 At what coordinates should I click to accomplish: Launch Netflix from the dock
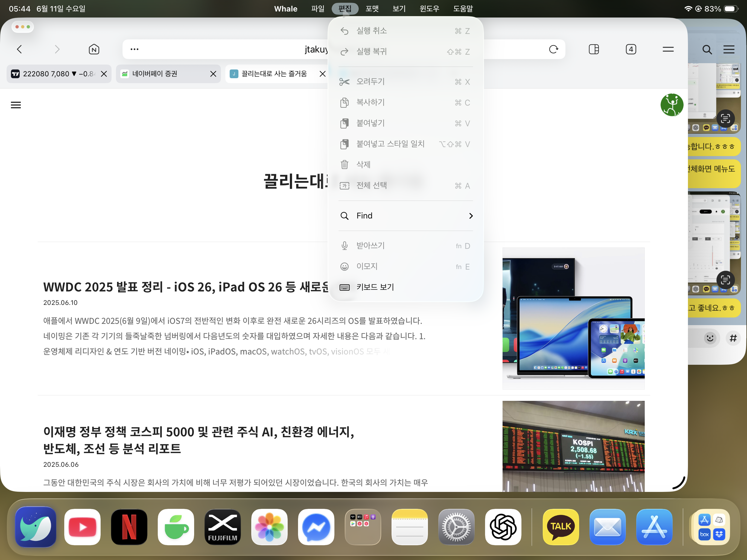tap(129, 527)
